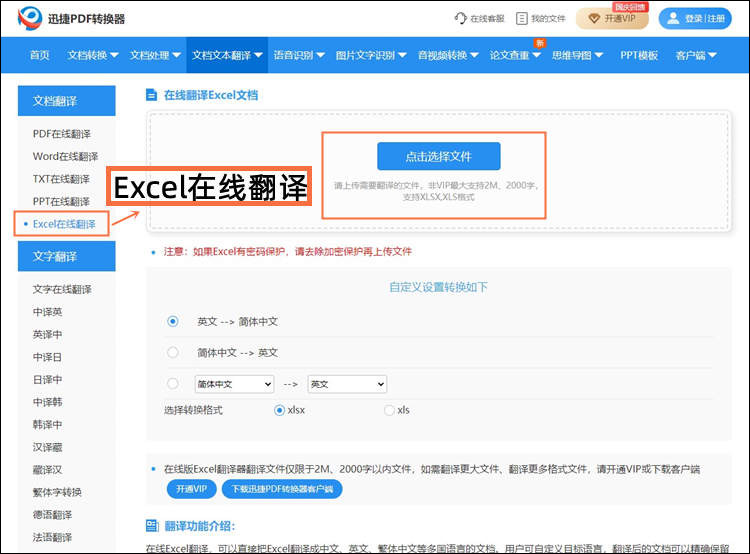This screenshot has height=554, width=750.
Task: Select Excel在线翻译 in sidebar
Action: click(x=64, y=224)
